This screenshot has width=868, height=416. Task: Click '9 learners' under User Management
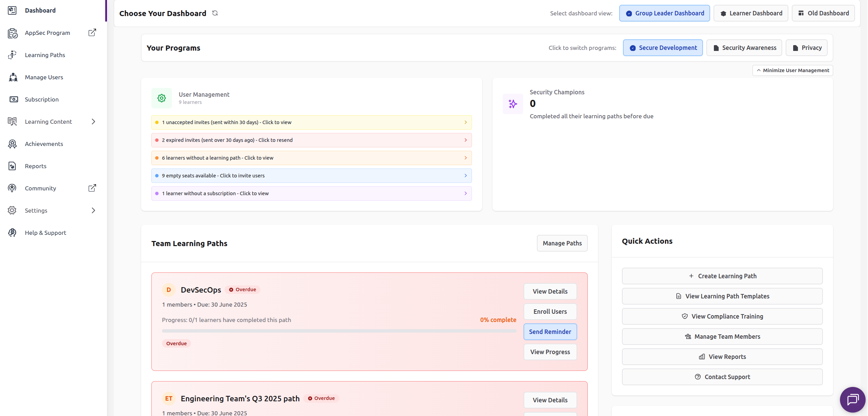pos(190,102)
